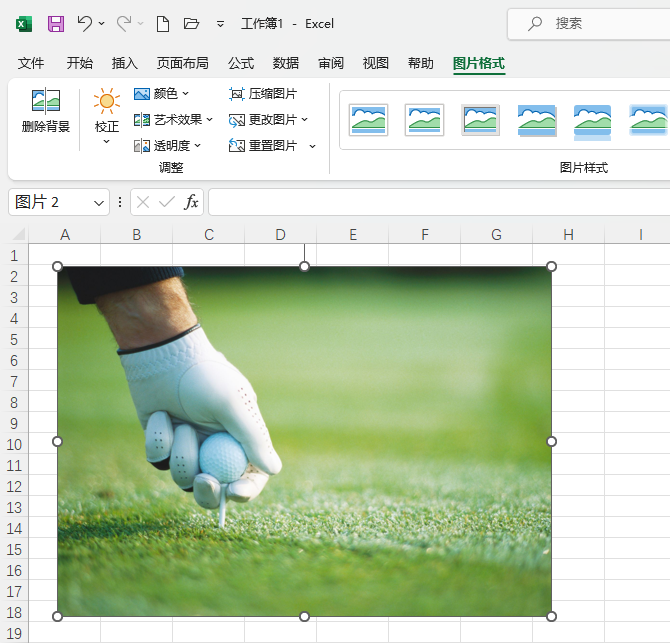Apply the third picture style with gray frame
Image resolution: width=670 pixels, height=643 pixels.
(480, 120)
